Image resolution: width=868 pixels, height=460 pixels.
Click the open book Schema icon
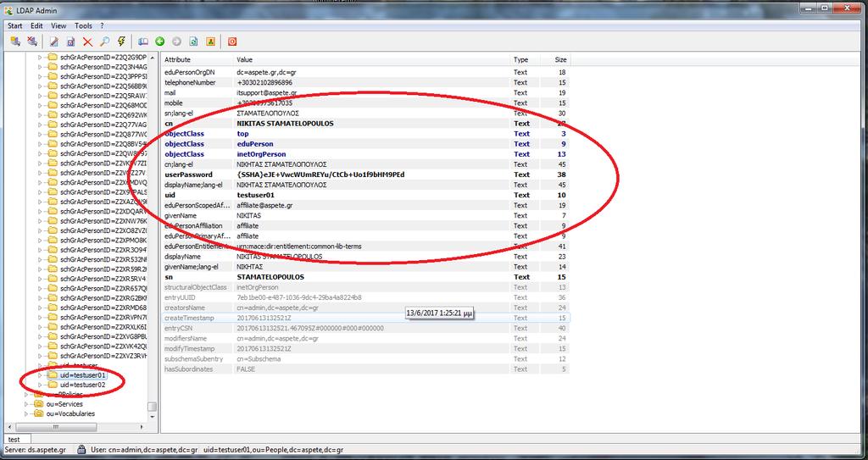tap(142, 42)
